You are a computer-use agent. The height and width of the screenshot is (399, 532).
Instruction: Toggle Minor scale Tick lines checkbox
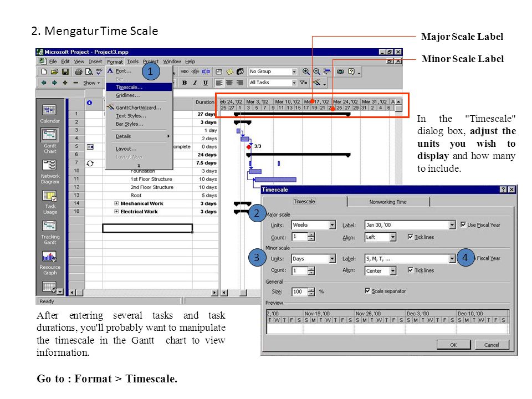(411, 270)
